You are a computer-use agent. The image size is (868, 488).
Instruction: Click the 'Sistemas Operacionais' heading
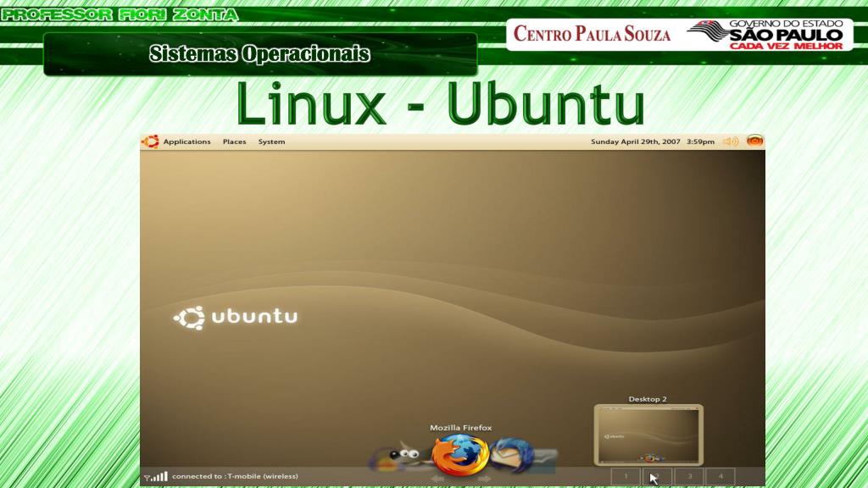[259, 53]
